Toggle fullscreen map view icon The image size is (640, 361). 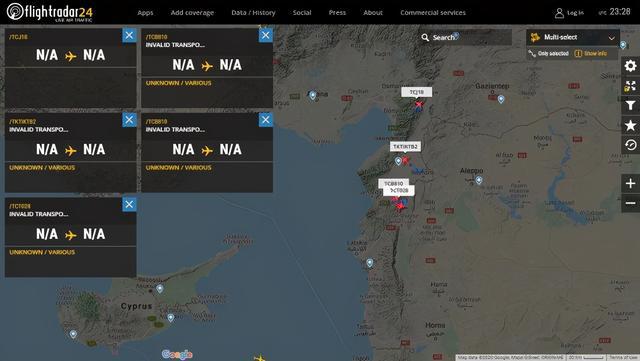click(x=631, y=86)
